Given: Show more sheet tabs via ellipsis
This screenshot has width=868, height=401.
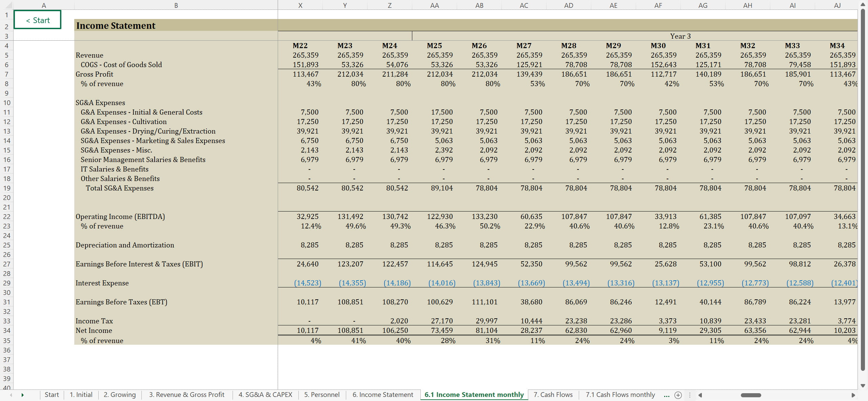Looking at the screenshot, I should (667, 395).
